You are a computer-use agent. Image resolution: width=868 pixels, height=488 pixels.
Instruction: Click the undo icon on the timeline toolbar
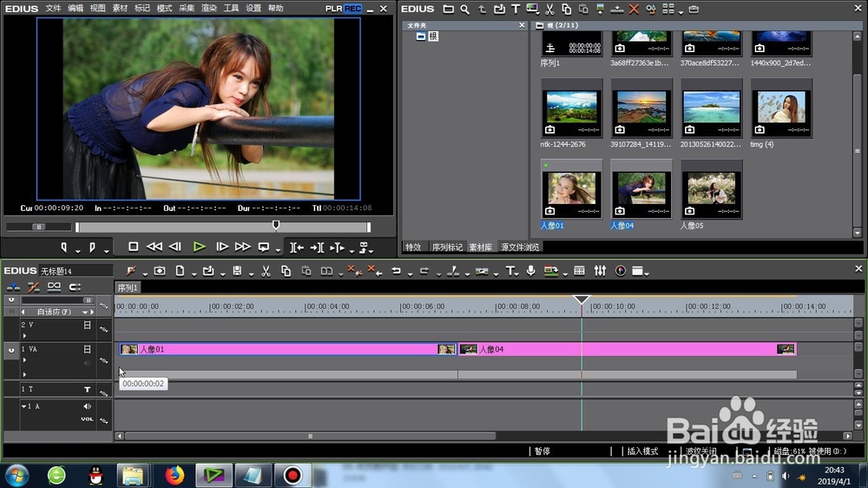pos(396,271)
